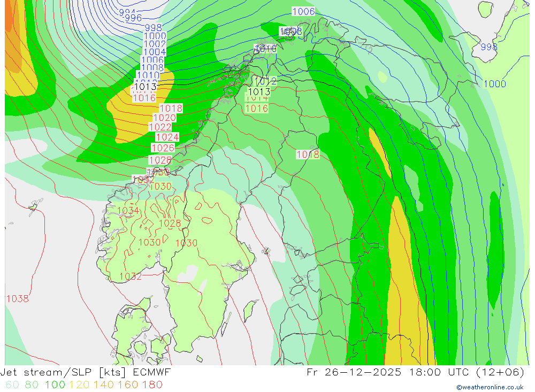Image resolution: width=535 pixels, height=392 pixels.
Task: Click the blue 1000 isobar label
Action: (495, 83)
